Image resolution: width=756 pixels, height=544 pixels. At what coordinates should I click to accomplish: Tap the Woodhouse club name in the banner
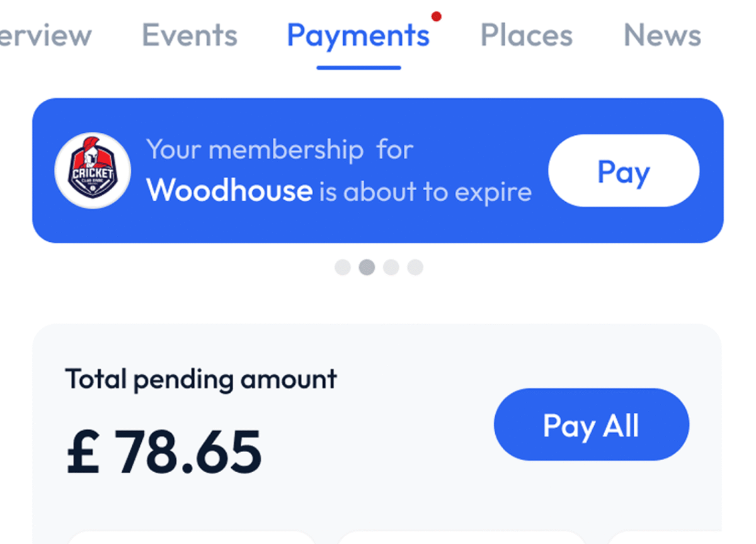229,190
